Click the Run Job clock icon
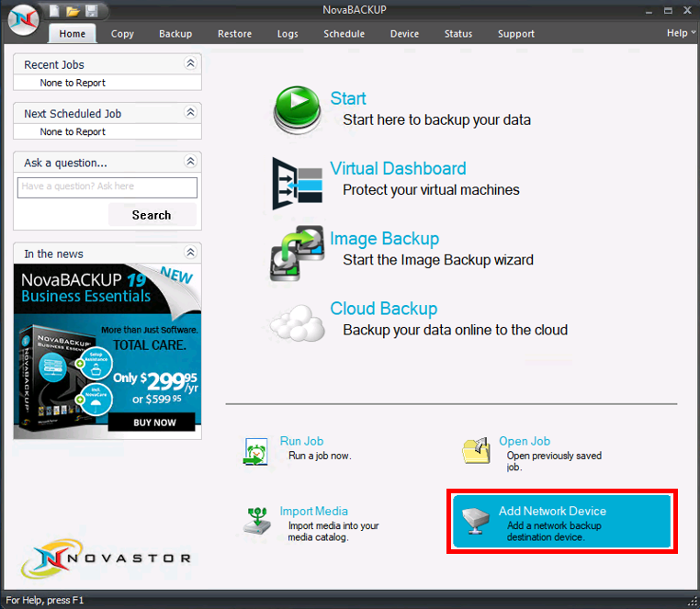This screenshot has height=609, width=700. click(x=255, y=450)
